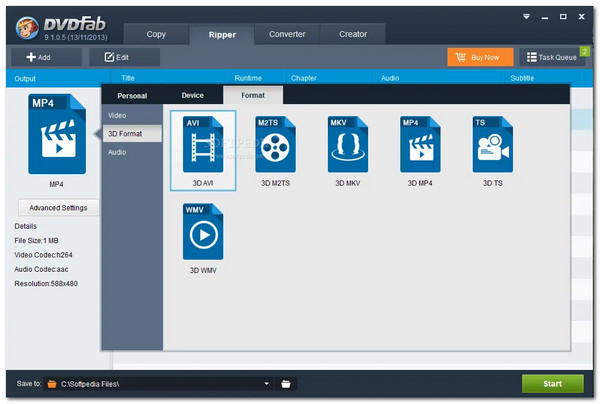Open the title bar dropdown menu arrow

(x=527, y=17)
